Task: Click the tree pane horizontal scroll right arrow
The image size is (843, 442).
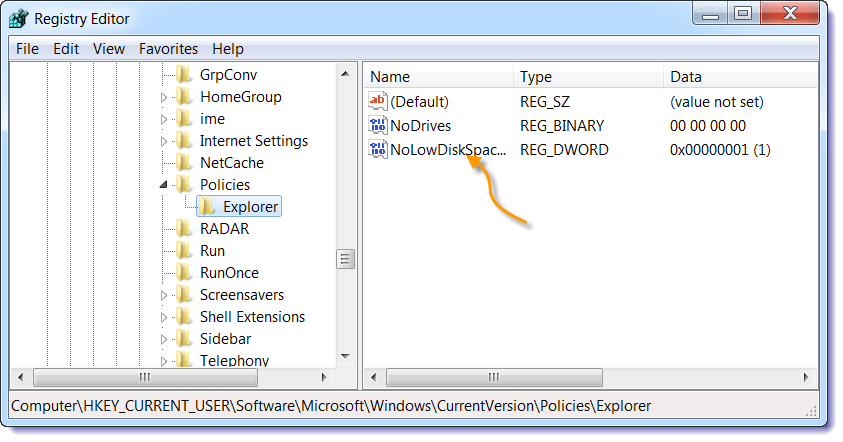Action: point(324,377)
